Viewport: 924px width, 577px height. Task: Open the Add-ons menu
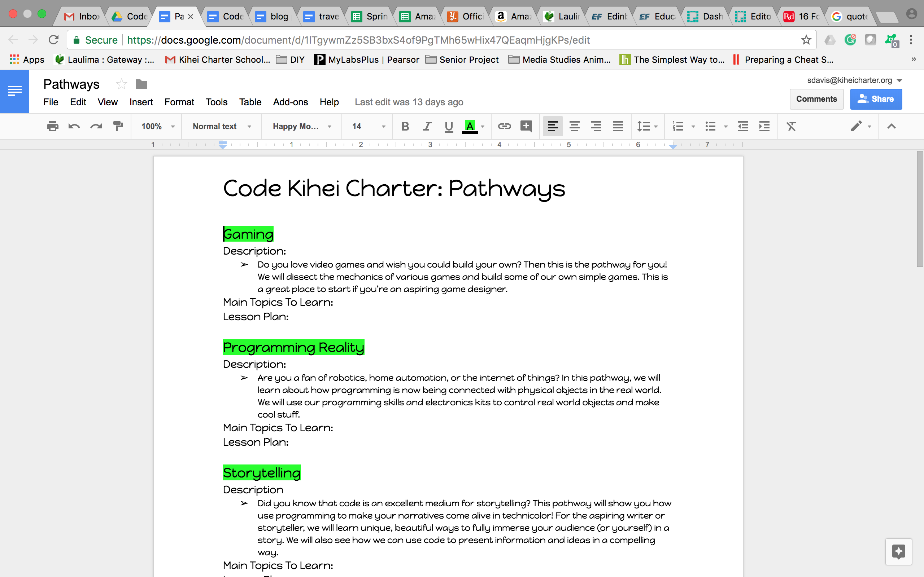[290, 102]
